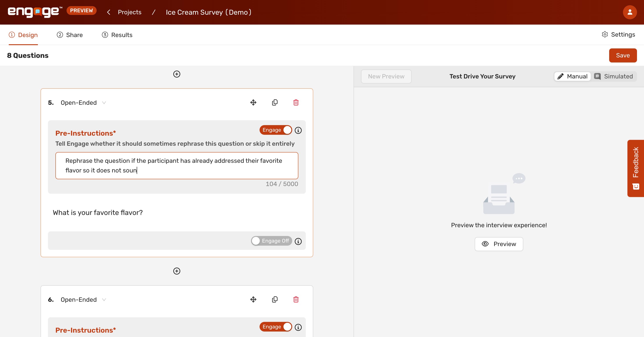644x337 pixels.
Task: Click the question number '5.' label
Action: click(51, 103)
